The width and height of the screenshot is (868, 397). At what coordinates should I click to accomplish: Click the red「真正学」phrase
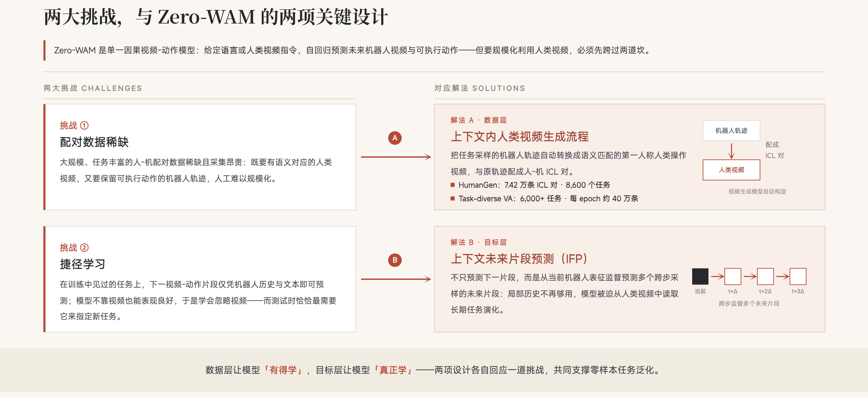coord(393,370)
